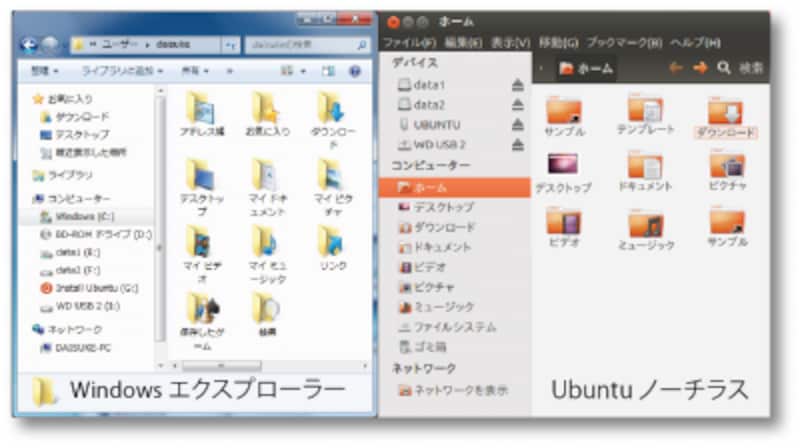Select WD USB 2 drive in Explorer tree
Screen dimensions: 800x448
80,307
